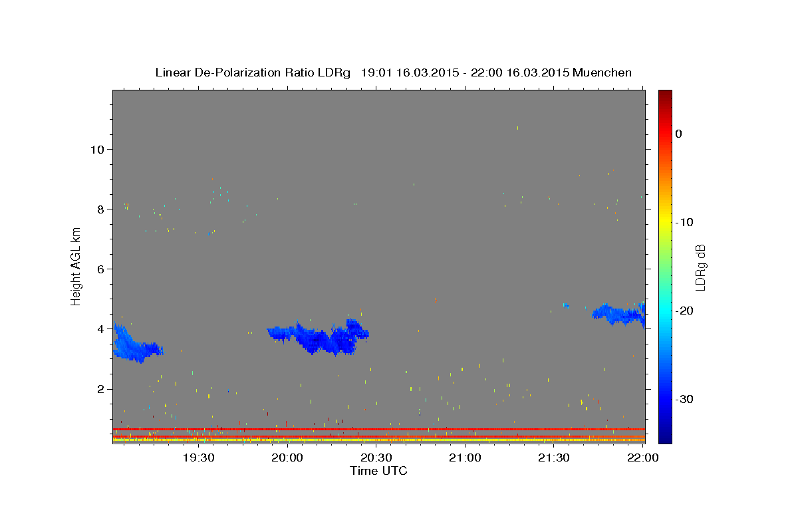This screenshot has width=798, height=532.
Task: Click the colorbar value label 0
Action: [x=679, y=134]
